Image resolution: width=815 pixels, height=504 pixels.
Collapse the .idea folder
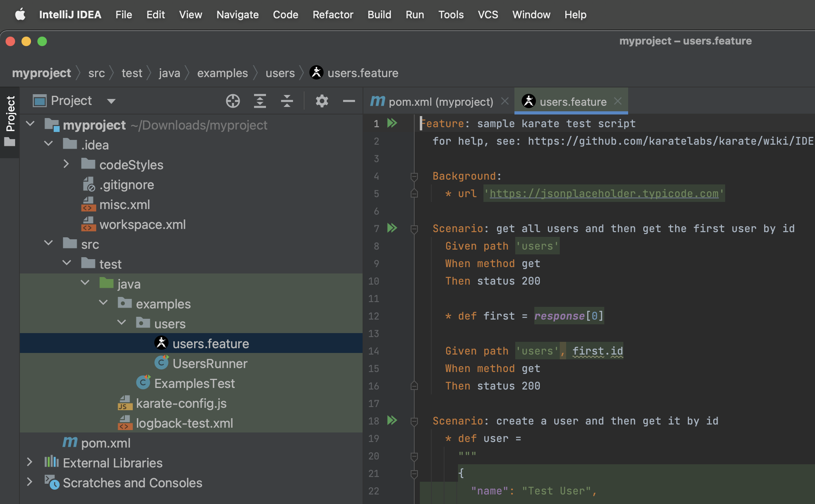click(49, 144)
